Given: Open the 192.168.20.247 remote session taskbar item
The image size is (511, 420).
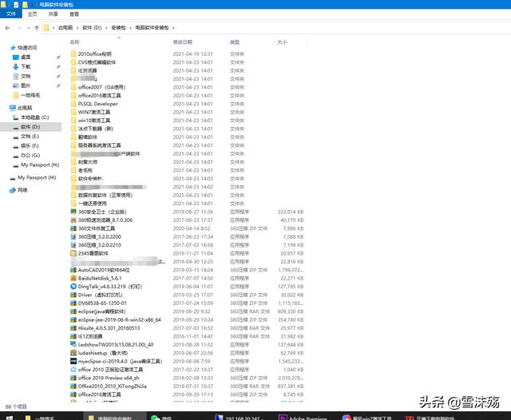Looking at the screenshot, I should pos(240,417).
